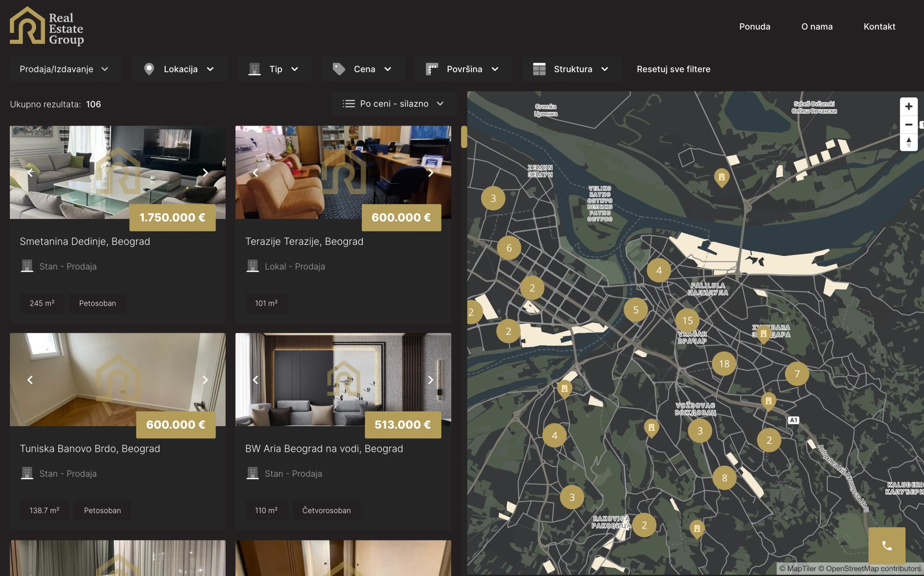Click single property pin near Zvezdara
The width and height of the screenshot is (924, 576).
tap(763, 334)
